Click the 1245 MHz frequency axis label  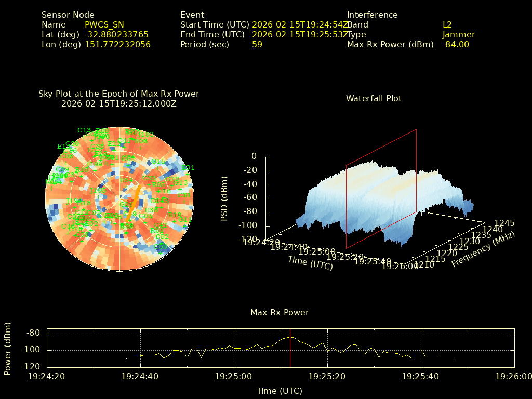tap(504, 223)
